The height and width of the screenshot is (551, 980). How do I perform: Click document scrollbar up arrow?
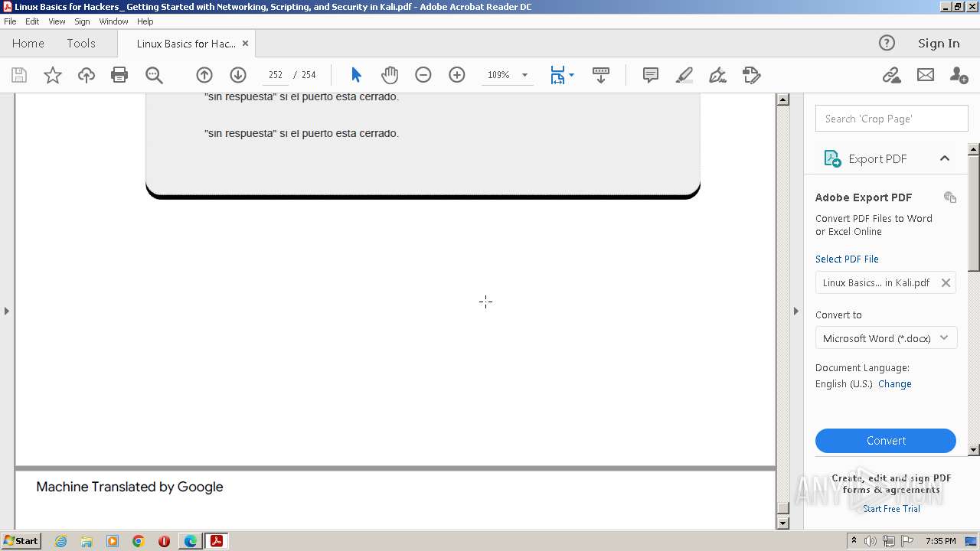[x=782, y=99]
